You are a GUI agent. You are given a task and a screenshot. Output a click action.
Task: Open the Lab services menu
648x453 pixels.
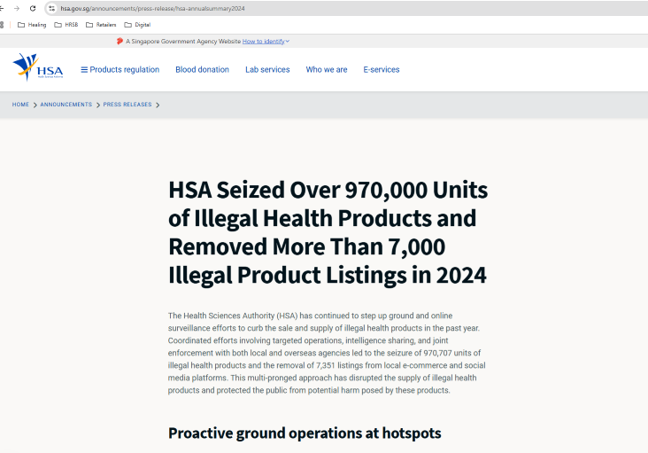267,70
